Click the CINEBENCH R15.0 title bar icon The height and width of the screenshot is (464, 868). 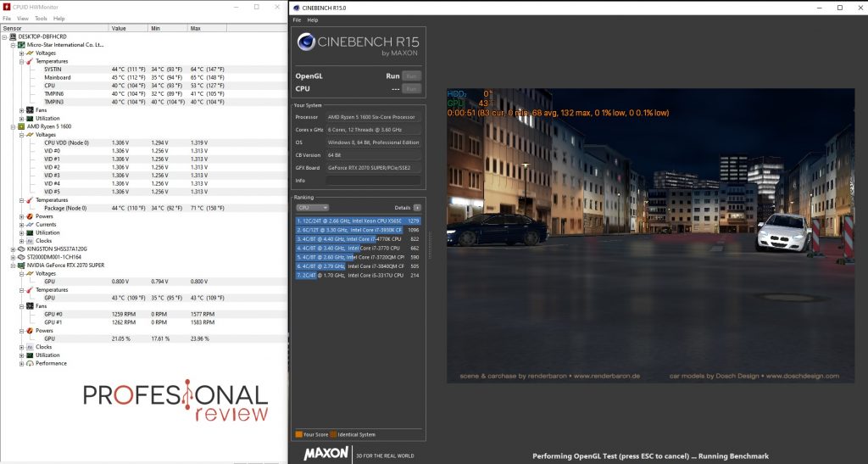296,8
